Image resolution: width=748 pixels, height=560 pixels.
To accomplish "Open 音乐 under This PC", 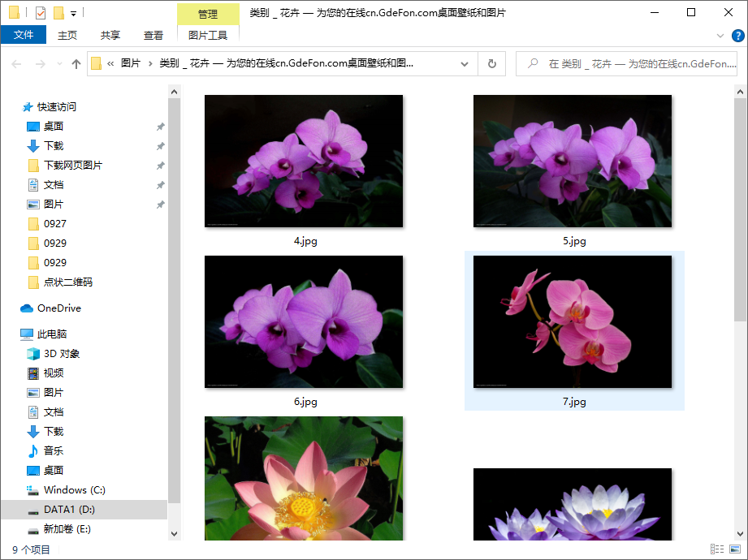I will [54, 451].
